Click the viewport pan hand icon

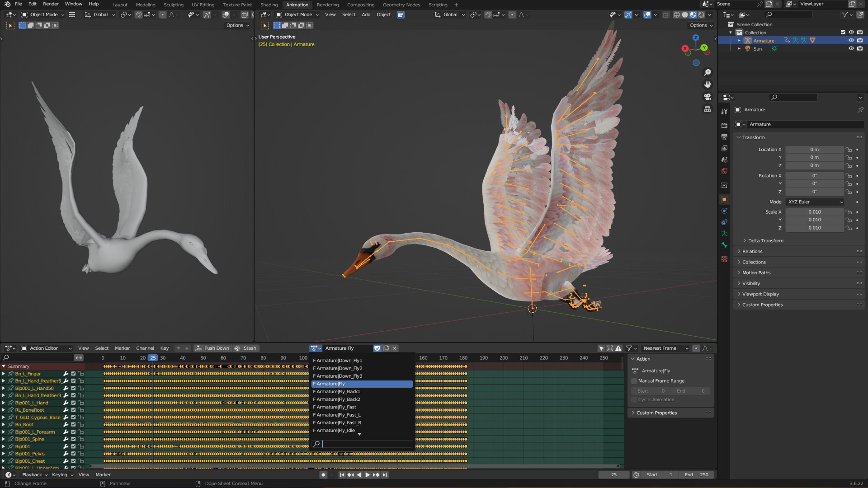pyautogui.click(x=708, y=84)
